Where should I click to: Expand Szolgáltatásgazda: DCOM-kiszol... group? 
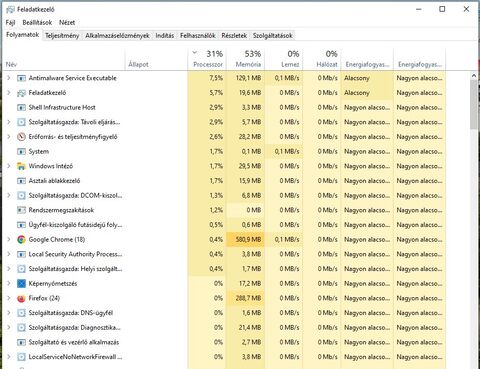point(9,195)
